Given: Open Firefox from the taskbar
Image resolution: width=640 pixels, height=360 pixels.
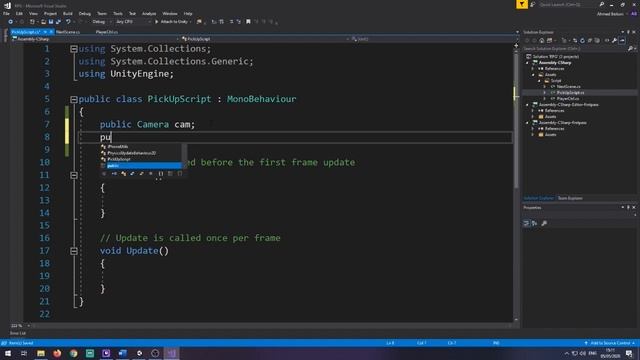Looking at the screenshot, I should [x=57, y=353].
